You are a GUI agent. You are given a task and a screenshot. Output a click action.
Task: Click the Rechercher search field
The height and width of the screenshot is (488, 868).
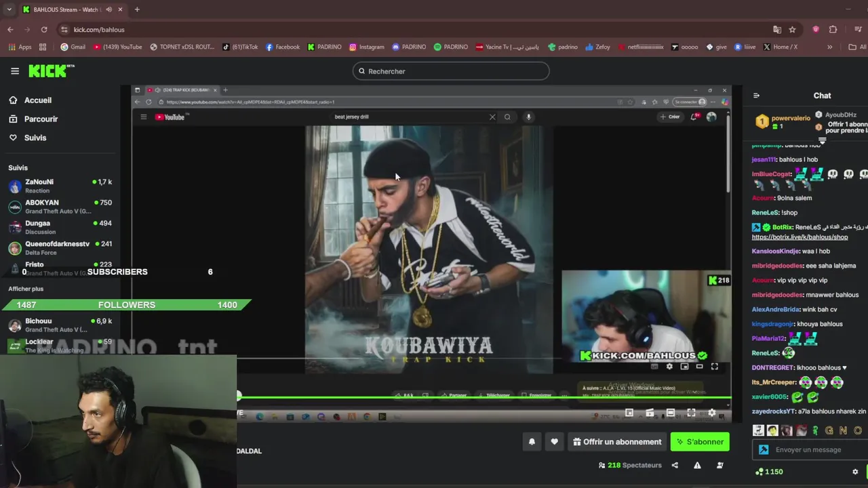[x=451, y=71]
